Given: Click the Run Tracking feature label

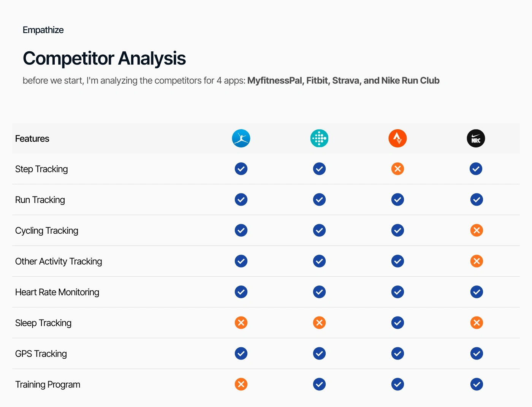Looking at the screenshot, I should [x=40, y=200].
